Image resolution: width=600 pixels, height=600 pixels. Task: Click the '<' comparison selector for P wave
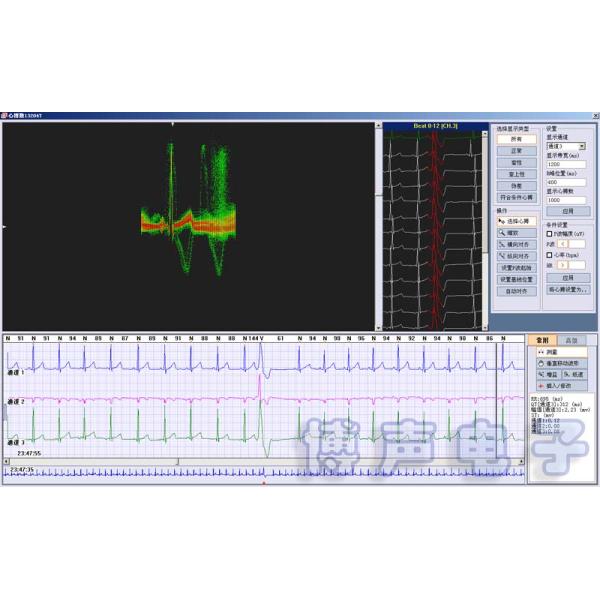pyautogui.click(x=562, y=243)
